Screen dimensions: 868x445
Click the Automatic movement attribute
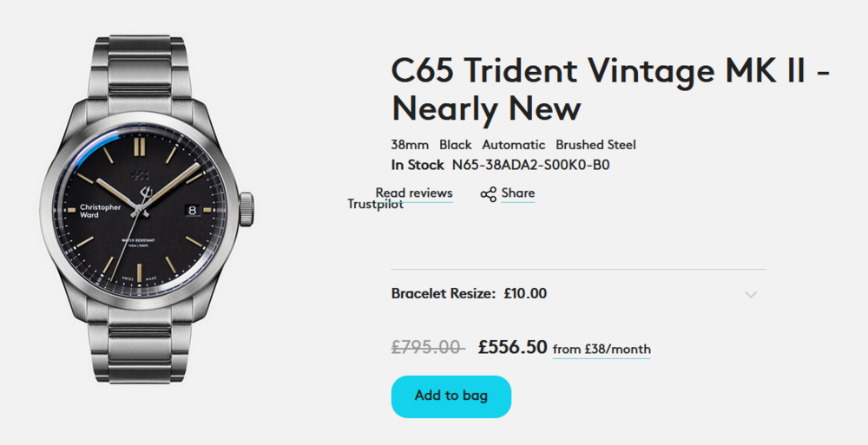click(x=514, y=145)
